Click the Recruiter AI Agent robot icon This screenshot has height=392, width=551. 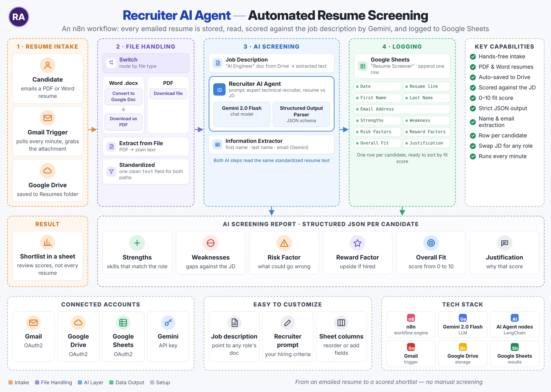[x=219, y=90]
